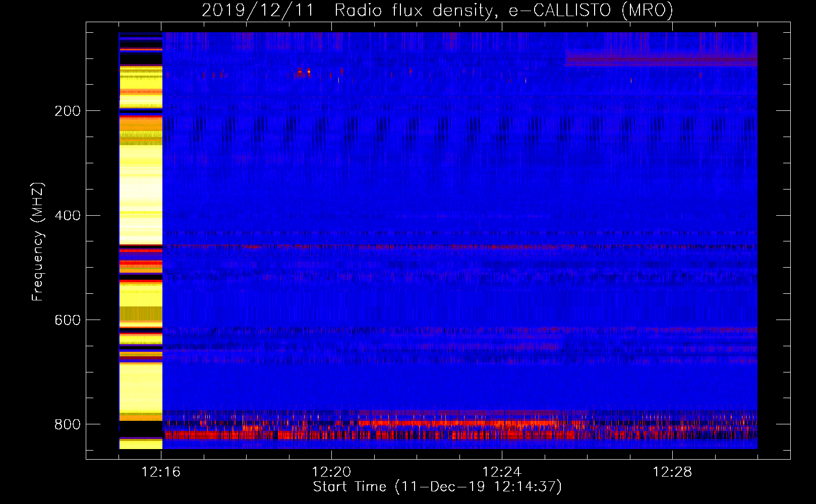Click the 400 frequency tick label

coord(68,216)
